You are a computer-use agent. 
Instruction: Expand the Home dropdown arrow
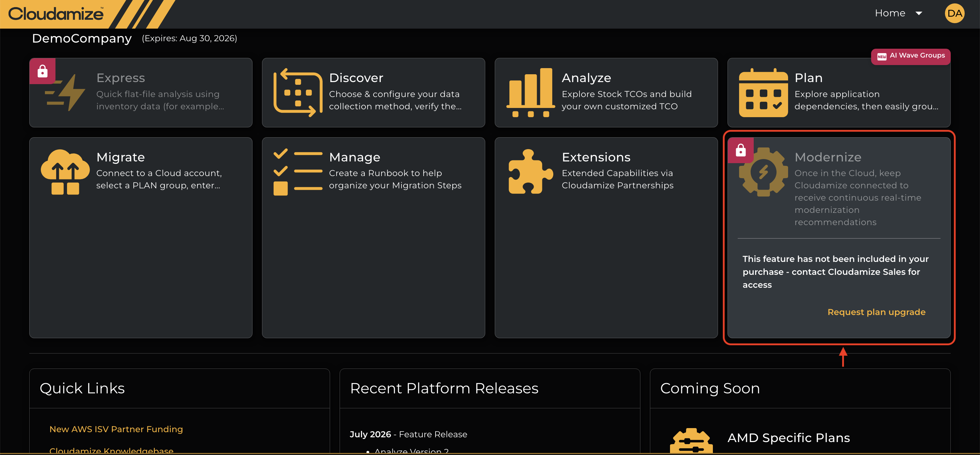[919, 13]
